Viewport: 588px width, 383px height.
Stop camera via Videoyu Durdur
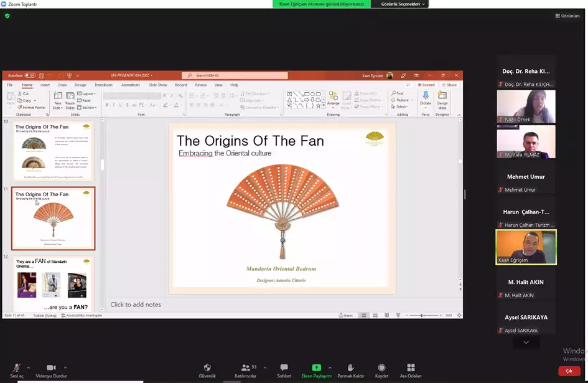[x=51, y=371]
